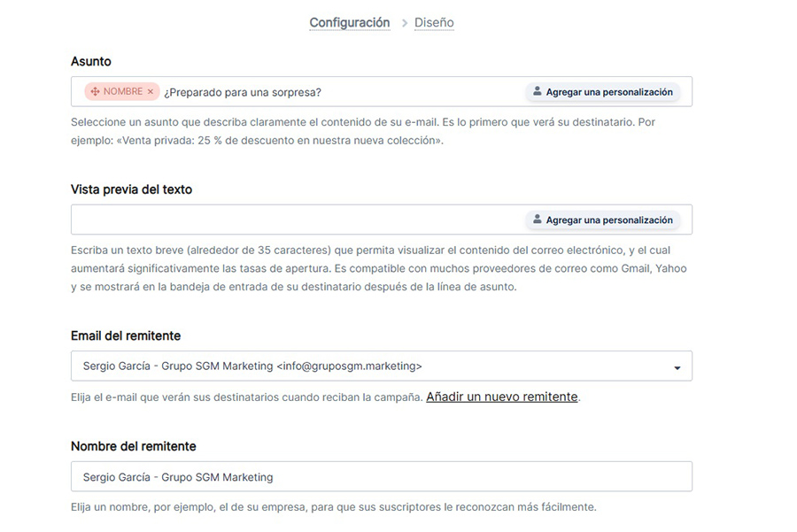Select the NOMBRE tag in the subject line
Image resolution: width=797 pixels, height=532 pixels.
coord(120,91)
